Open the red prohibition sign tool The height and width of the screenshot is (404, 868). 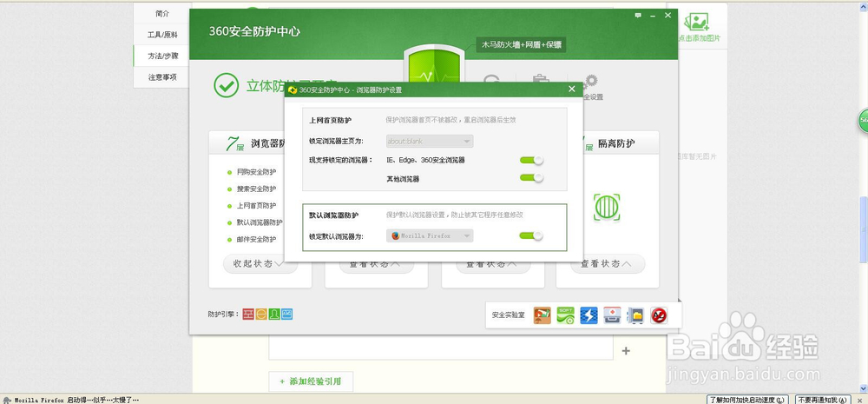coord(659,315)
